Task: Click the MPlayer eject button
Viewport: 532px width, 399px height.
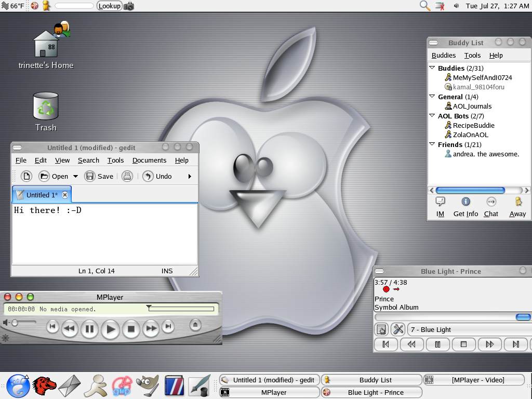Action: [x=195, y=325]
